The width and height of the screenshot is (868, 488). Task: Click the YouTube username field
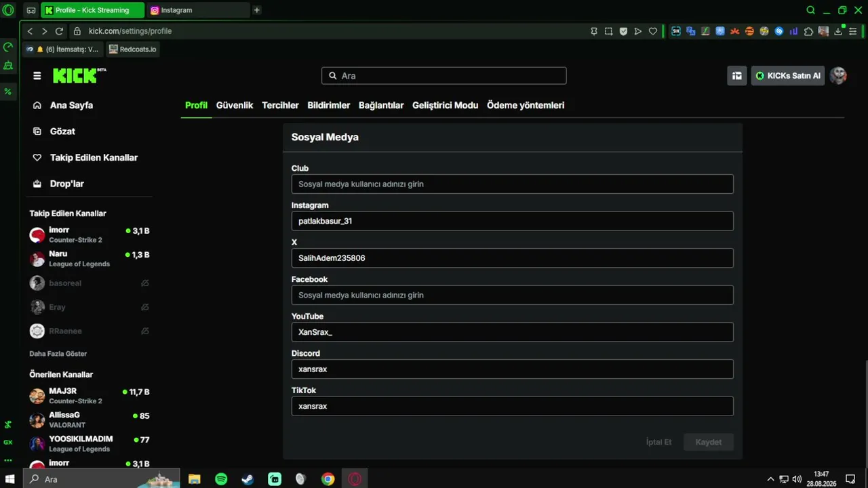pos(513,332)
